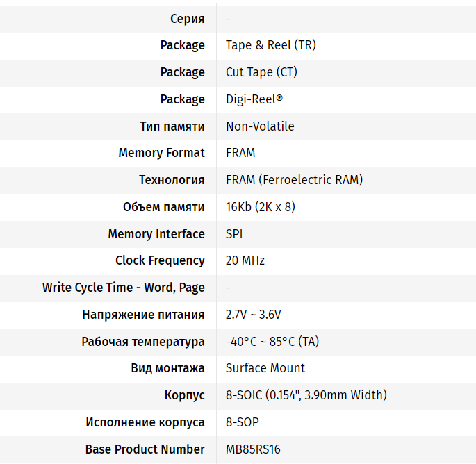Select the "Non-Volatile" memory type value

(x=260, y=126)
